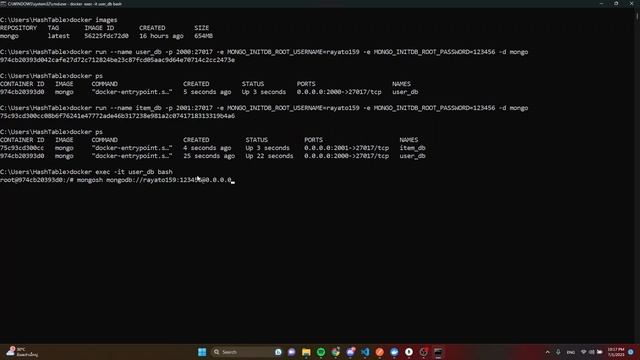This screenshot has width=640, height=360.
Task: Click the cmd icon in title bar
Action: [x=3, y=4]
